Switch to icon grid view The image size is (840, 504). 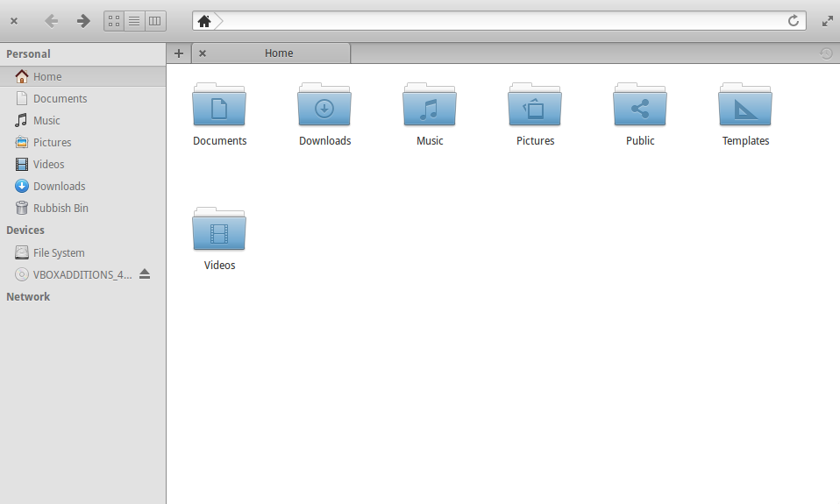[x=114, y=21]
